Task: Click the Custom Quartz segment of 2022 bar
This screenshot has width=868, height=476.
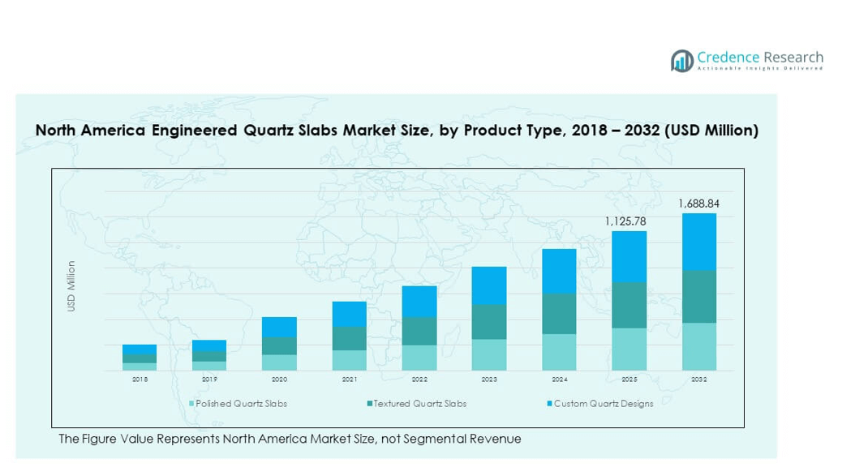Action: coord(419,301)
